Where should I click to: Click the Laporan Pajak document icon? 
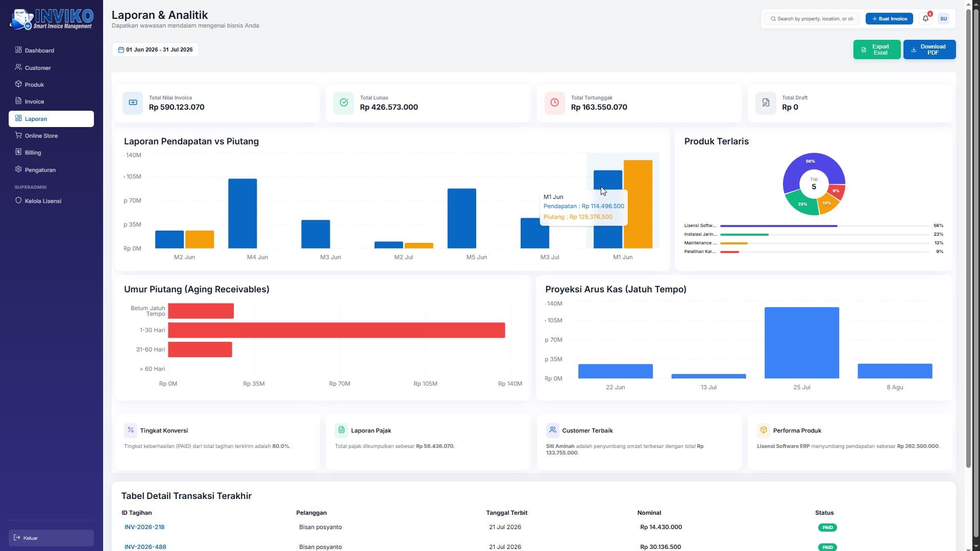click(x=341, y=430)
